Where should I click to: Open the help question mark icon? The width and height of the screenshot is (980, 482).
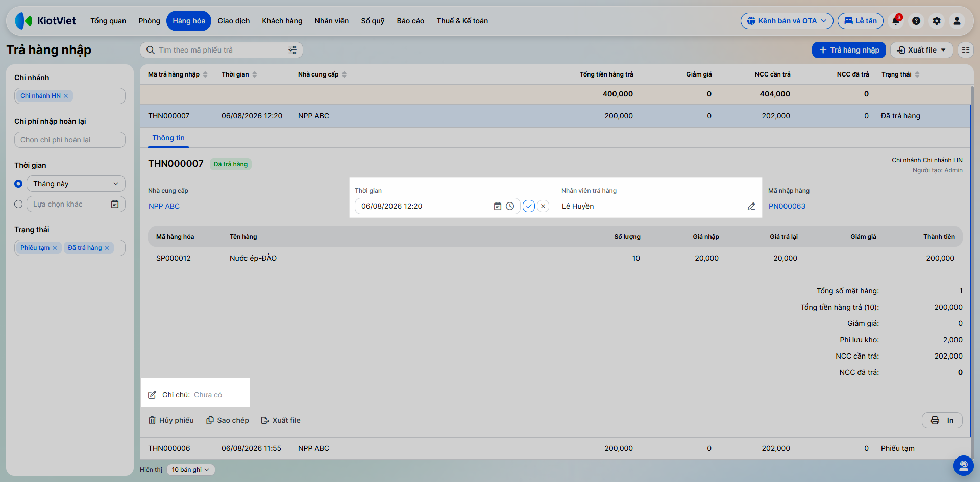[916, 21]
